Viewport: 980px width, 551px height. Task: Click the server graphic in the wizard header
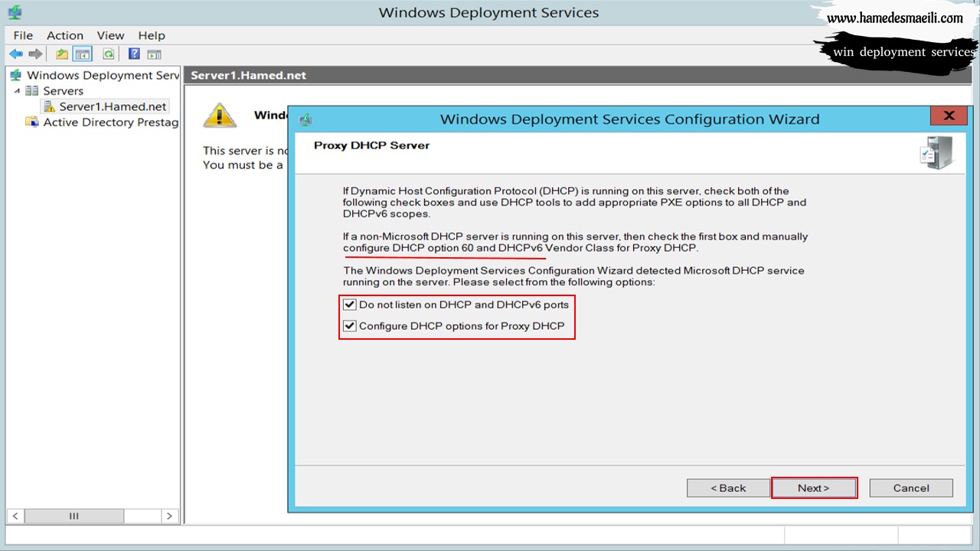point(936,152)
